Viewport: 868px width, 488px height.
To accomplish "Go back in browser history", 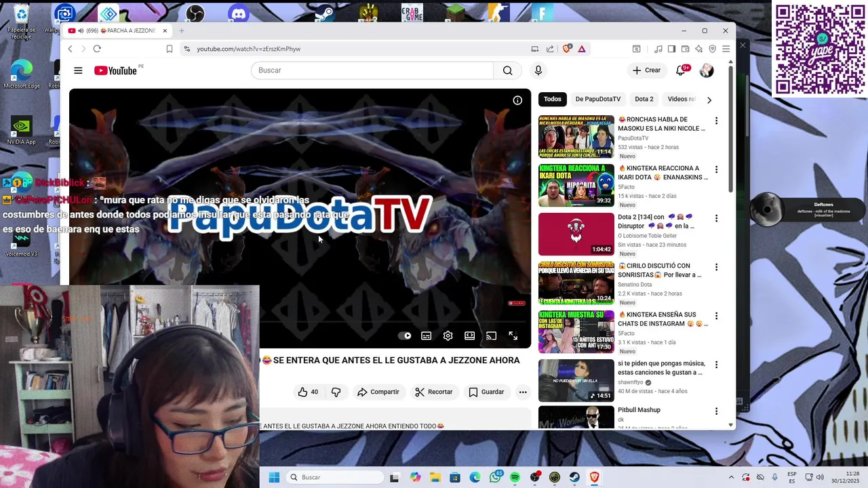I will (x=70, y=49).
